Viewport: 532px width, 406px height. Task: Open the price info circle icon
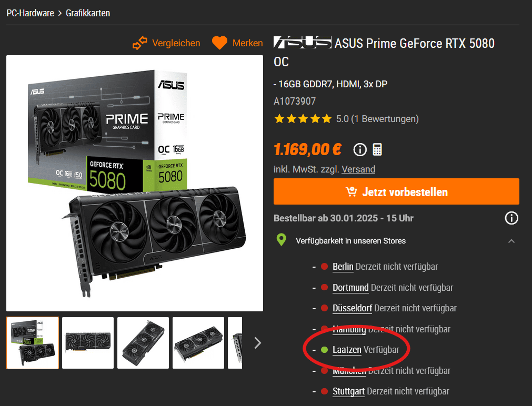[360, 149]
